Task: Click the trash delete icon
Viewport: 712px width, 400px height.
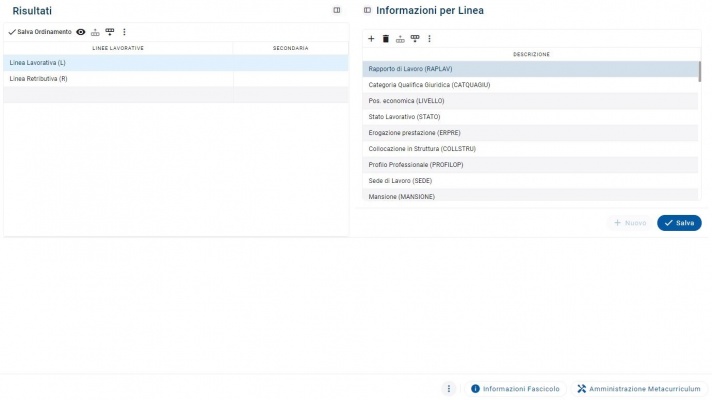Action: 386,39
